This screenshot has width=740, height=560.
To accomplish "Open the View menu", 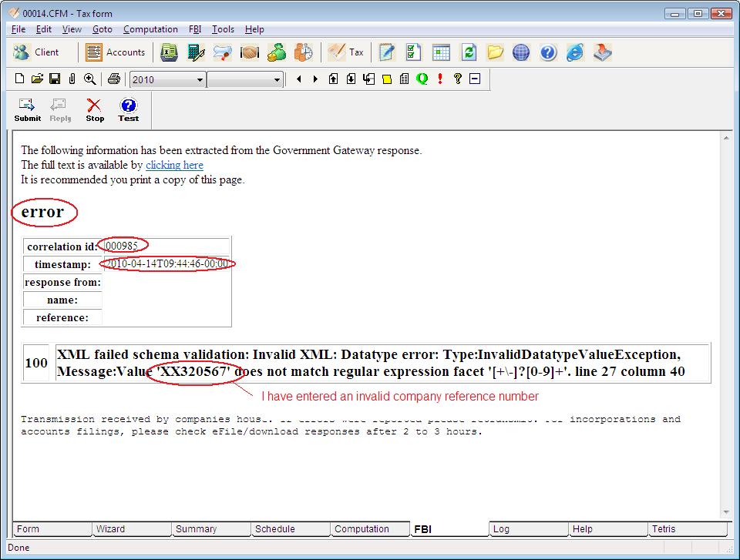I will (72, 29).
